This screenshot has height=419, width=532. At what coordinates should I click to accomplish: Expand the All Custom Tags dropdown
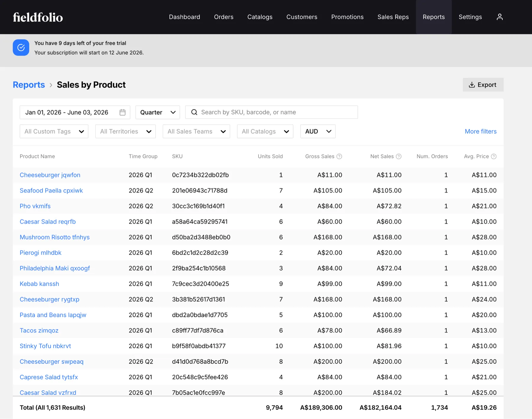54,131
